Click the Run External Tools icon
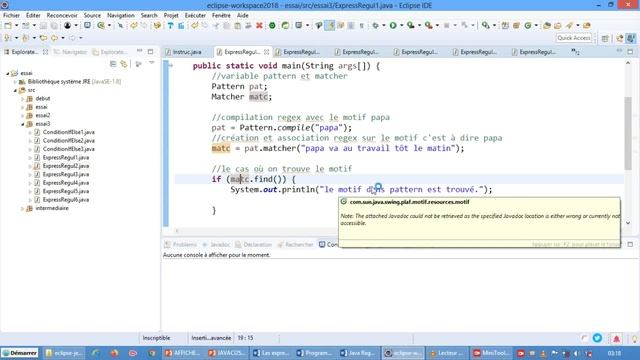Viewport: 640px width, 360px height. pos(428,25)
